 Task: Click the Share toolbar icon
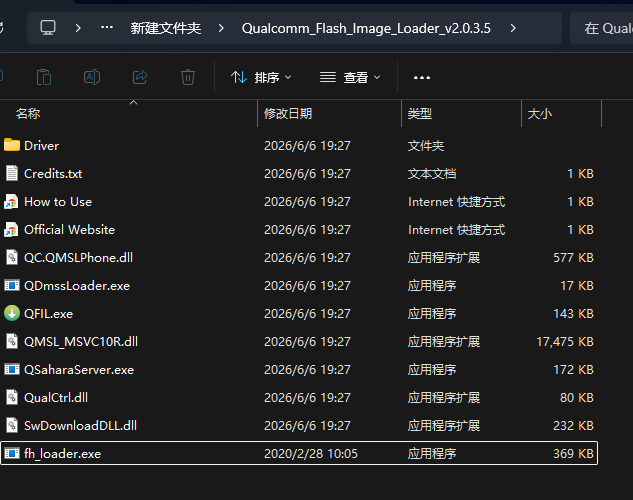click(140, 77)
